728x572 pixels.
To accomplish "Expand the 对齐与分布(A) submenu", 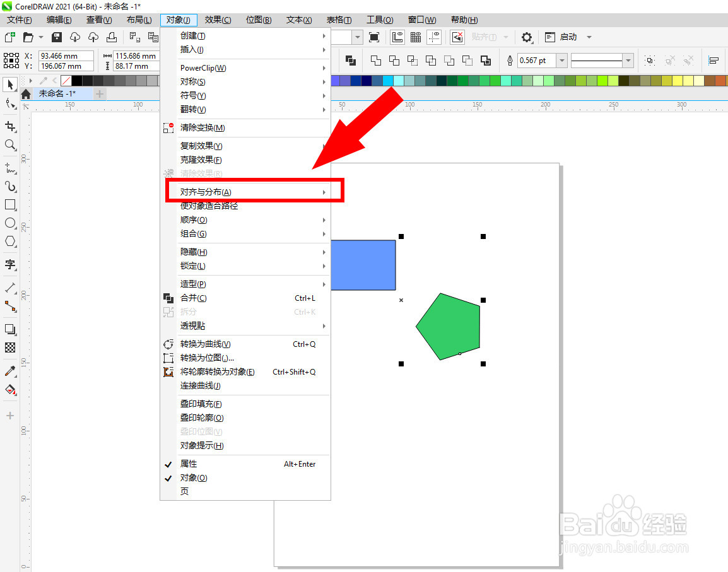I will point(245,192).
